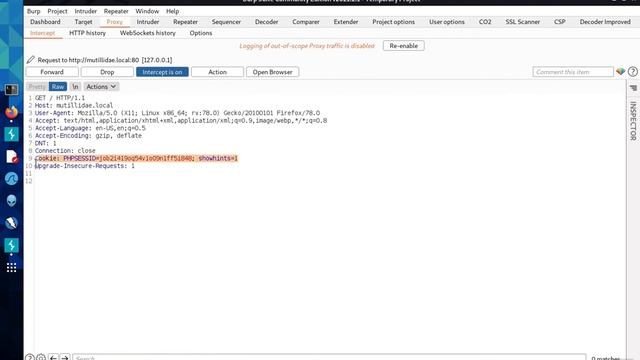The height and width of the screenshot is (360, 640).
Task: Switch to the Intruder tool tab
Action: 148,22
